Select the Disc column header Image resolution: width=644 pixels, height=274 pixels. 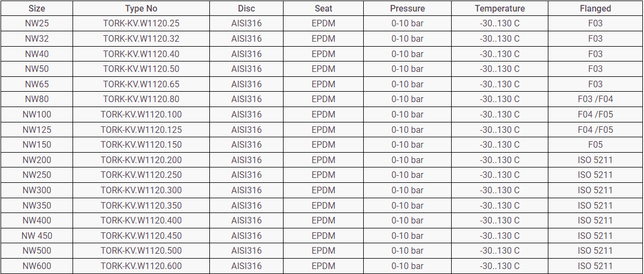click(246, 9)
